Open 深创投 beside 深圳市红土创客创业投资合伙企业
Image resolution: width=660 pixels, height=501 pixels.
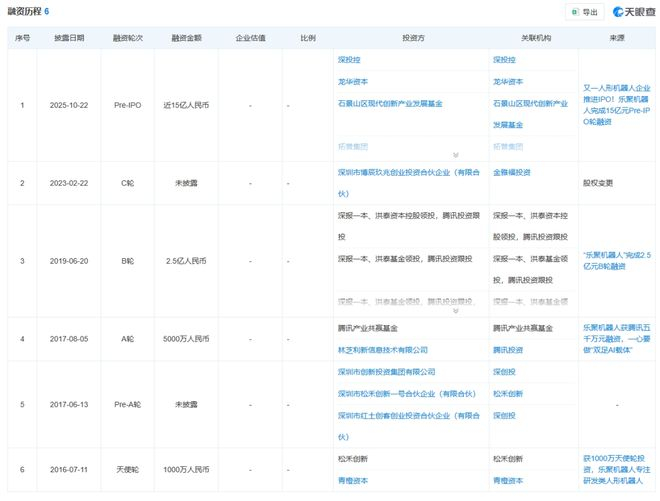[504, 416]
